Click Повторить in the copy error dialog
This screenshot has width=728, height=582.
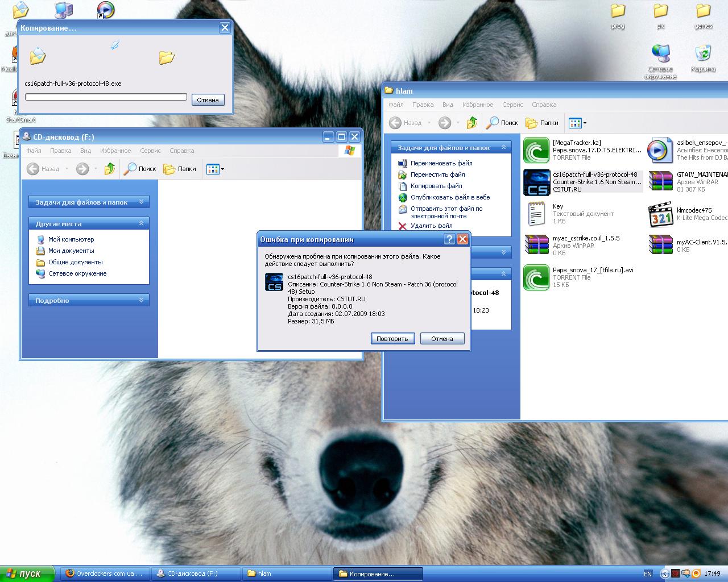[x=392, y=339]
